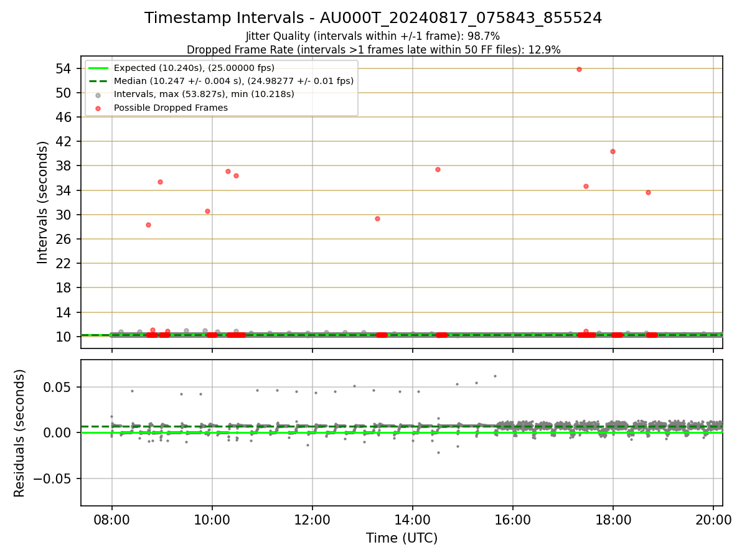Click the dashed green Median line legend sample
The image size is (747, 560).
click(x=98, y=81)
